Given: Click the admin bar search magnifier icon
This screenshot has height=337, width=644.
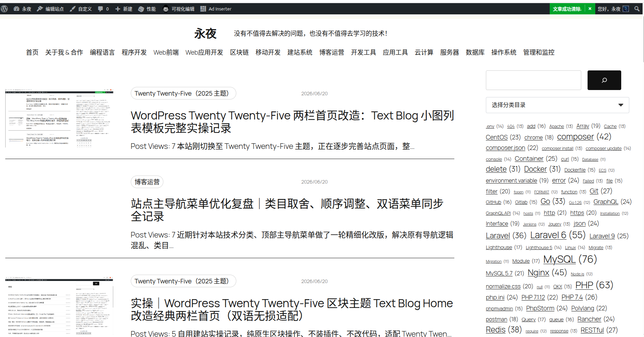Looking at the screenshot, I should click(x=637, y=9).
